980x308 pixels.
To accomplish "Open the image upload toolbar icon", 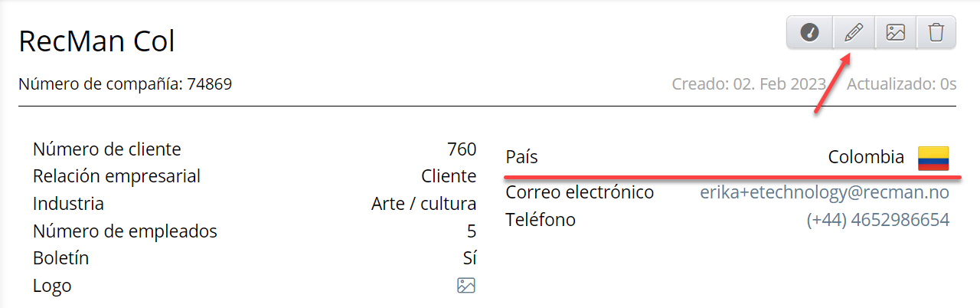I will click(x=896, y=33).
